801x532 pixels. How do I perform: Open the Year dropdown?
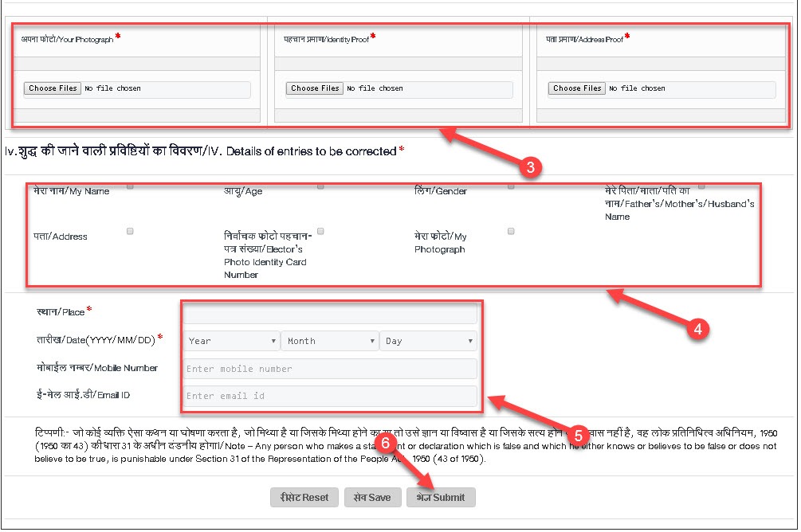click(x=231, y=341)
